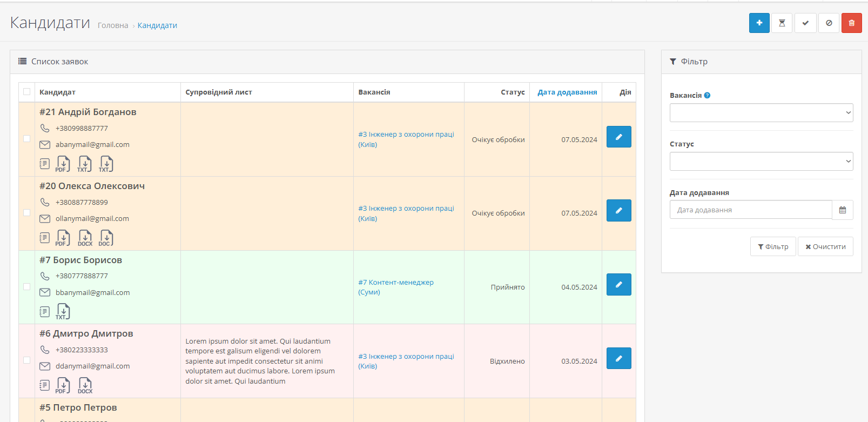Click the ban-circle reject button in the header
The width and height of the screenshot is (868, 422).
(x=829, y=23)
